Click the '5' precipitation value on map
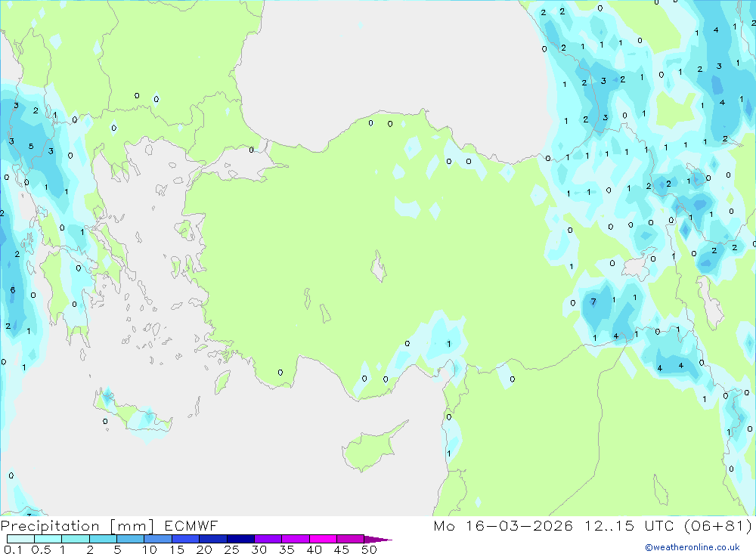 pos(31,146)
